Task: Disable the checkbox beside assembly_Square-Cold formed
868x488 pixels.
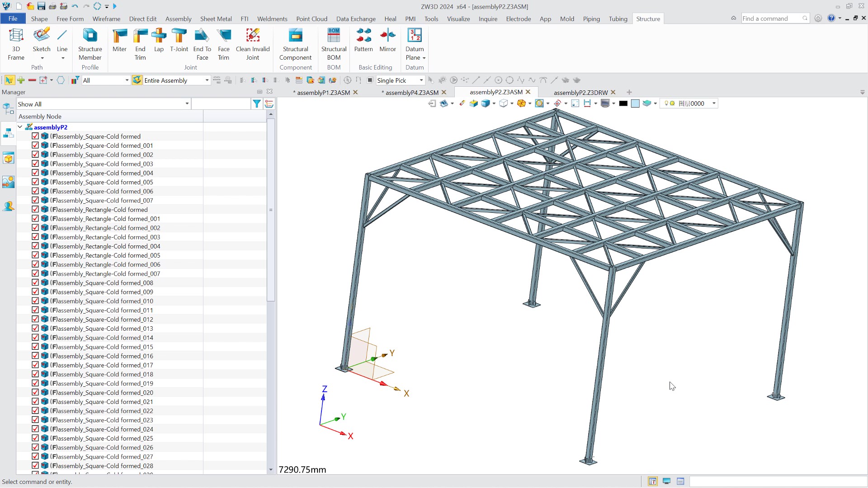Action: (x=35, y=136)
